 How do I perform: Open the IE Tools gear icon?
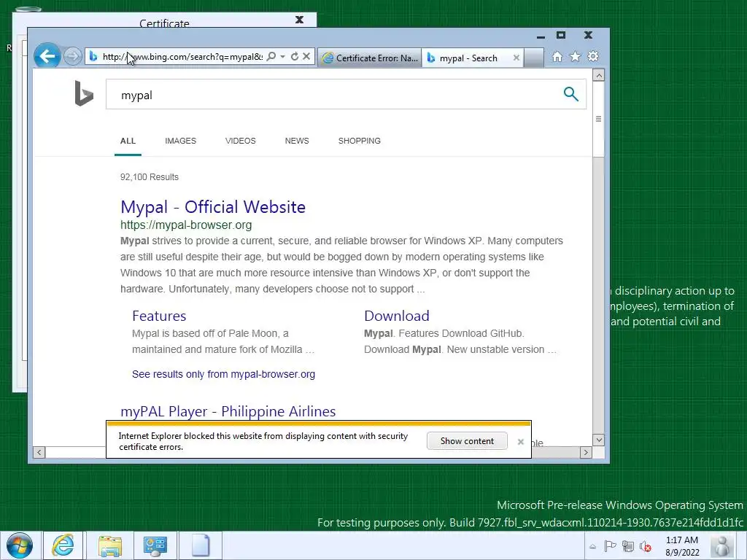click(x=593, y=57)
